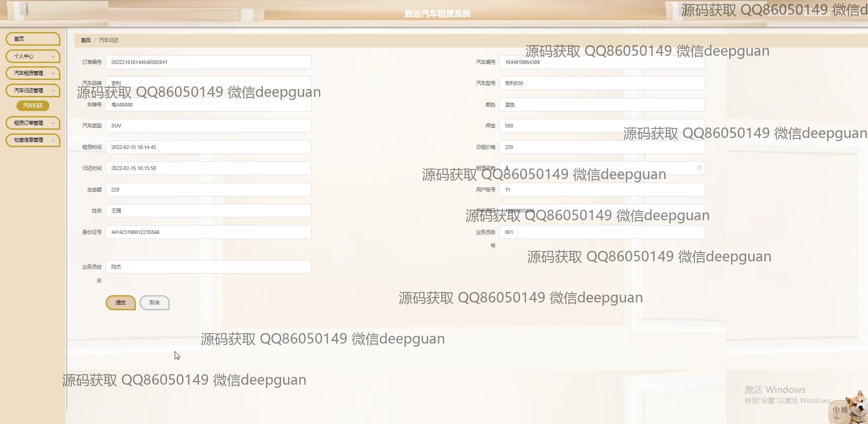Viewport: 868px width, 424px height.
Task: Click into the 归还时间 field
Action: click(208, 168)
